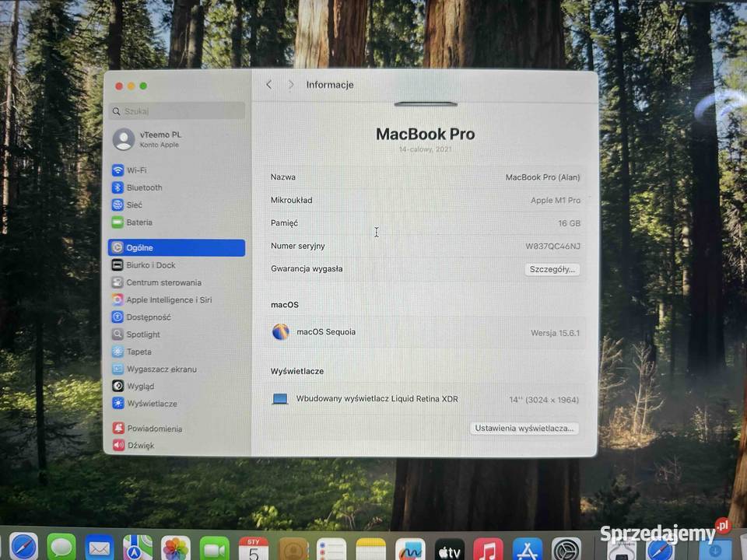This screenshot has height=560, width=747.
Task: Open vTeemo PL Apple account settings
Action: point(160,139)
